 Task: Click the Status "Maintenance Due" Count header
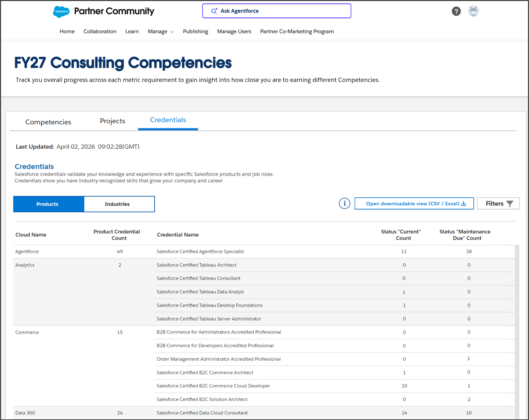[465, 235]
